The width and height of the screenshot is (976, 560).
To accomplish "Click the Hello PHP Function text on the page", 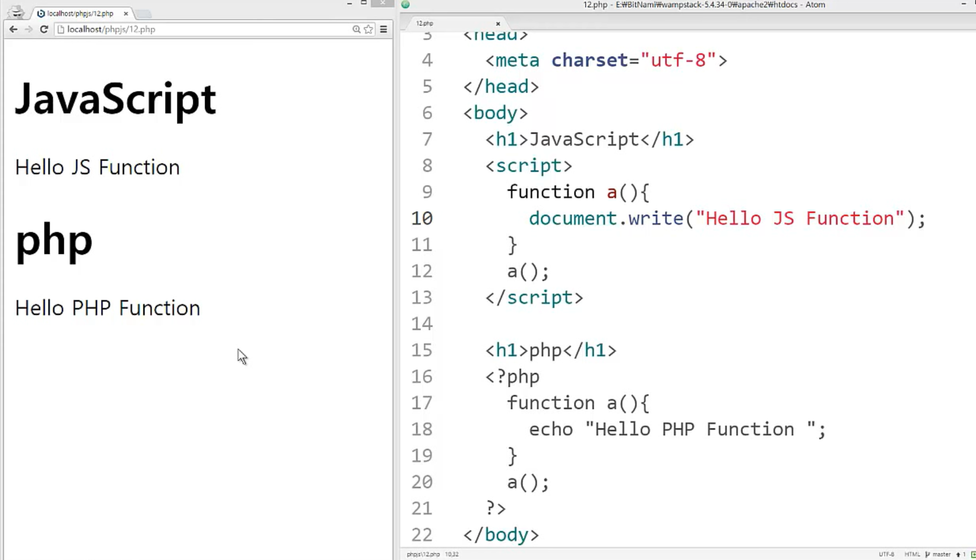I will (x=108, y=308).
